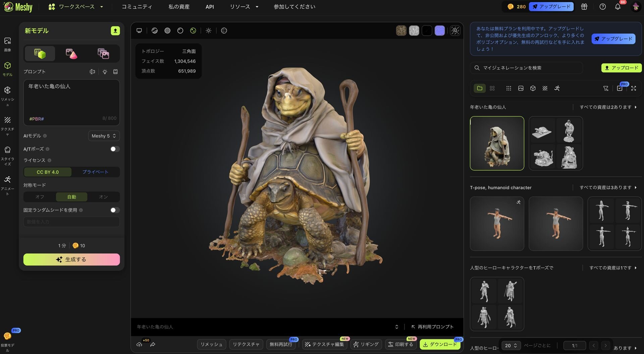
Task: Toggle 固定ランダムシードを使用 switch
Action: [x=115, y=210]
